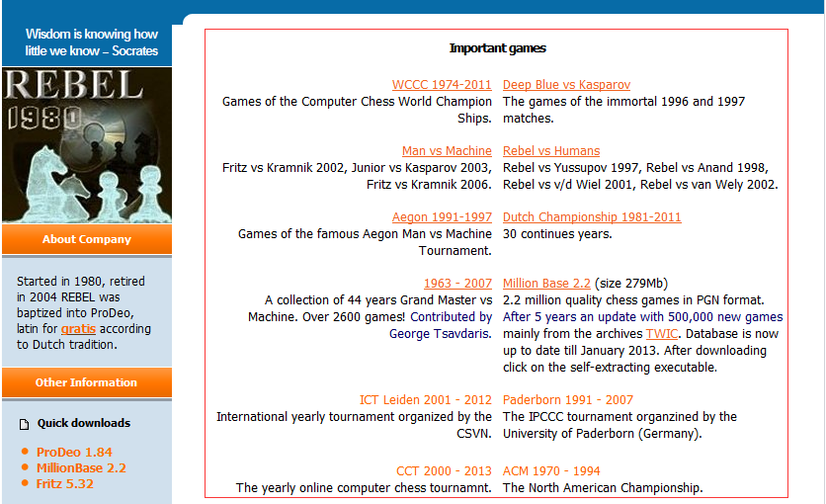Viewport: 826px width, 504px height.
Task: Click the document icon beside Quick downloads
Action: [x=25, y=425]
